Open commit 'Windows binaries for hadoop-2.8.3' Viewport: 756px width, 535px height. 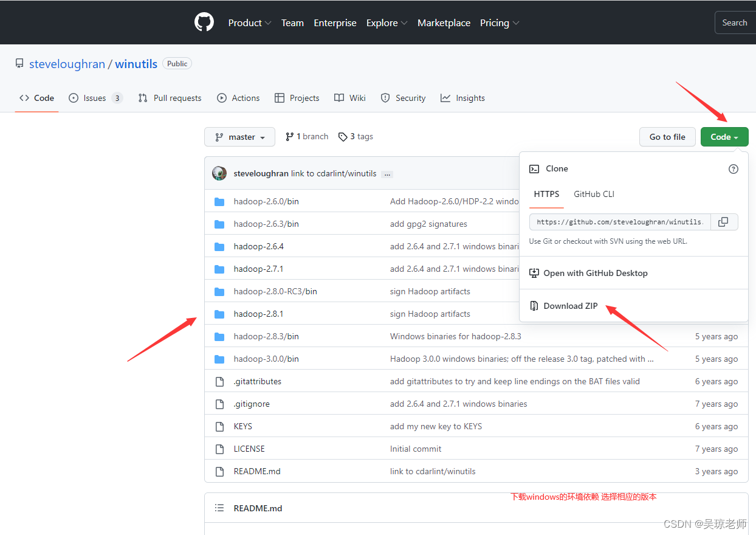[x=456, y=336]
